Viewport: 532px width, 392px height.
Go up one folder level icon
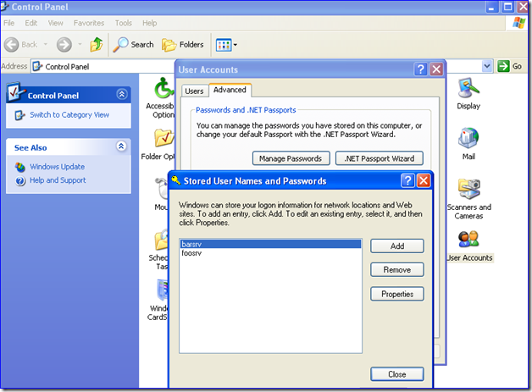click(97, 44)
